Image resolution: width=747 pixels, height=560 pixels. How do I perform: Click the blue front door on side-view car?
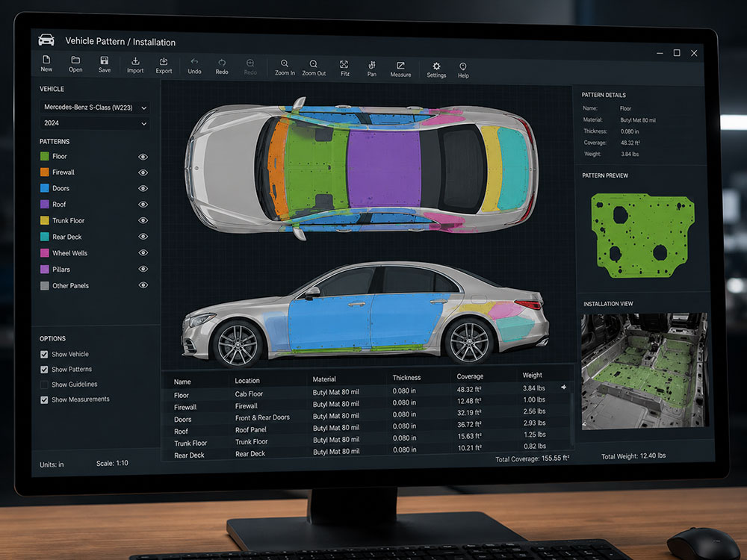tap(329, 323)
